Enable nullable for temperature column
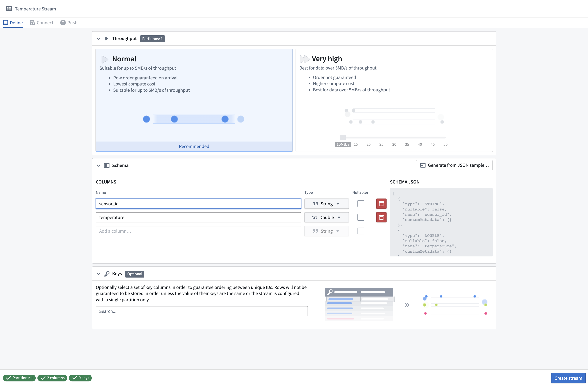 pyautogui.click(x=361, y=217)
